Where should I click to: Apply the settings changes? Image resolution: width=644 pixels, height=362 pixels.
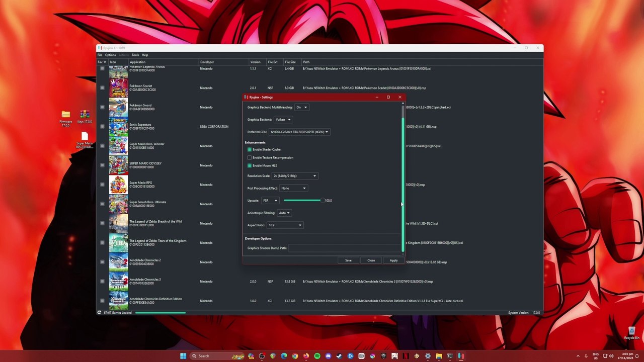393,260
